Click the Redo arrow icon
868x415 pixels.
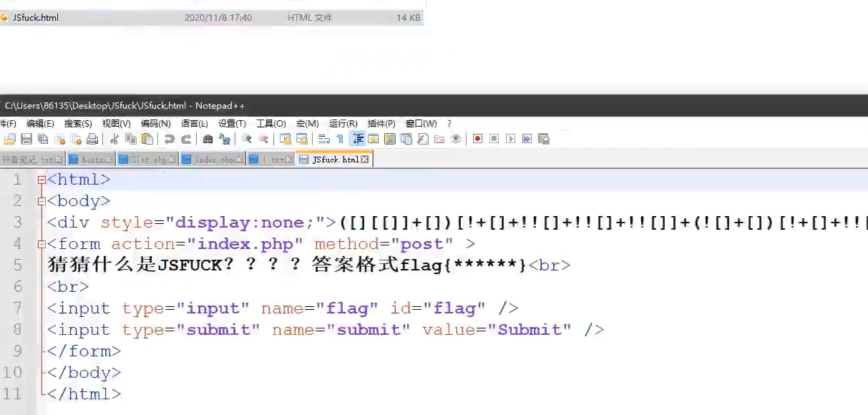pyautogui.click(x=186, y=139)
